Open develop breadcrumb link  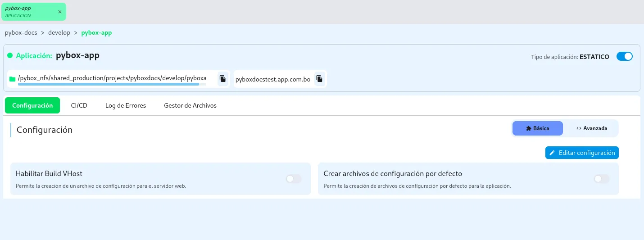[59, 33]
